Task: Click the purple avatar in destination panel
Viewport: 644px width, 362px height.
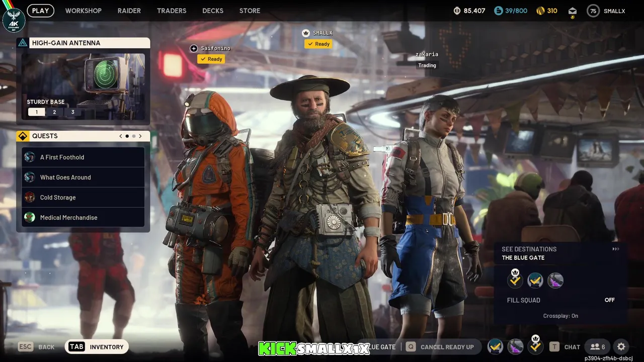Action: pos(555,281)
